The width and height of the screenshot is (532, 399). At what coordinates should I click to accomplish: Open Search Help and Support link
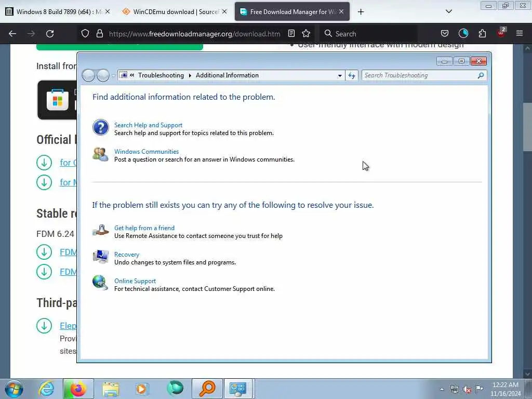(148, 125)
